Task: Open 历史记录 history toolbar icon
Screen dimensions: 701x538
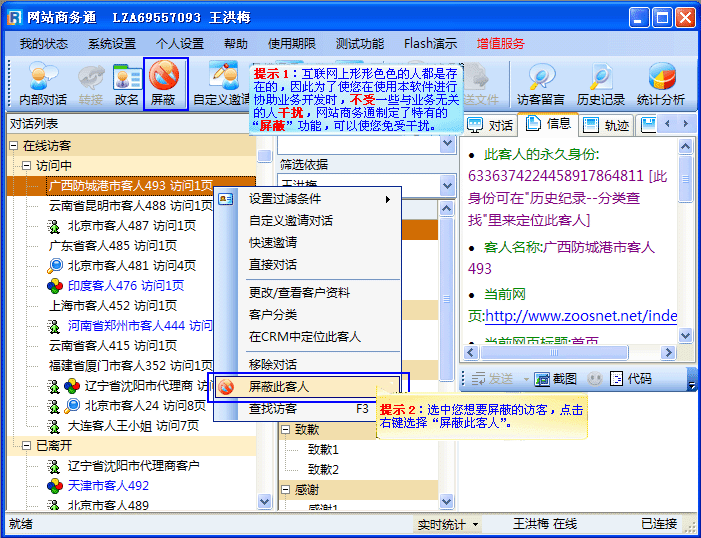Action: tap(601, 84)
